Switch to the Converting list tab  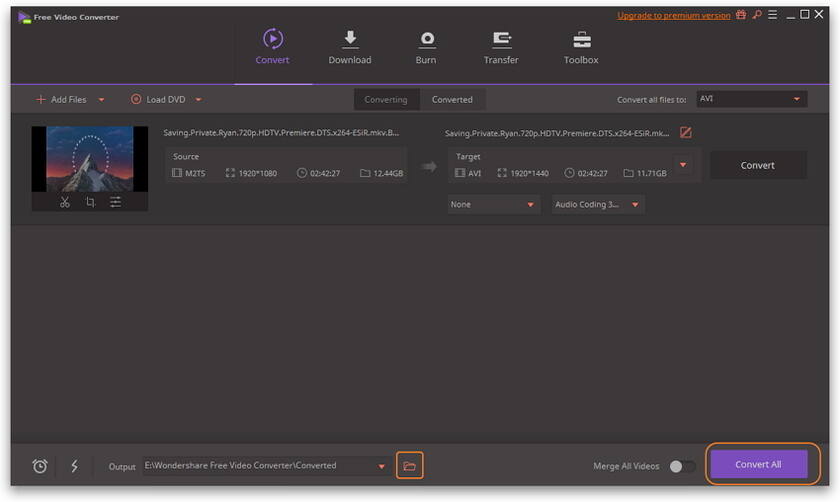tap(386, 100)
